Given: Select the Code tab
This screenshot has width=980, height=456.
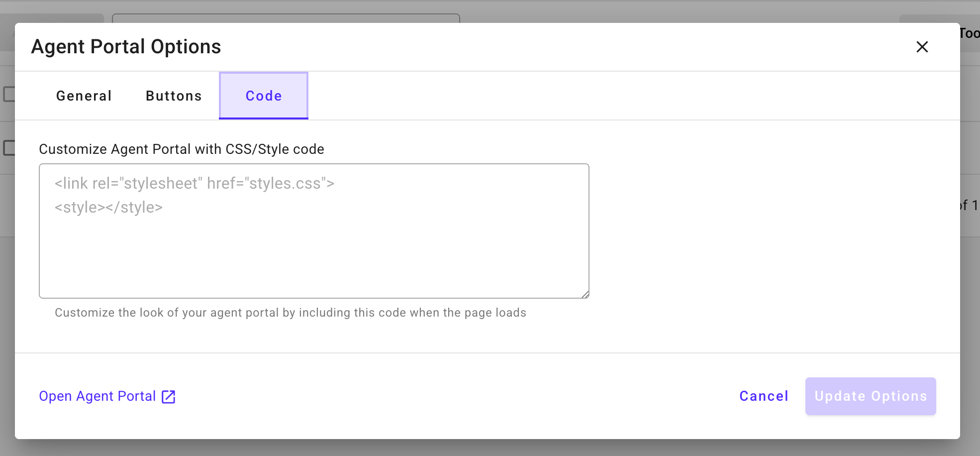Looking at the screenshot, I should click(264, 96).
